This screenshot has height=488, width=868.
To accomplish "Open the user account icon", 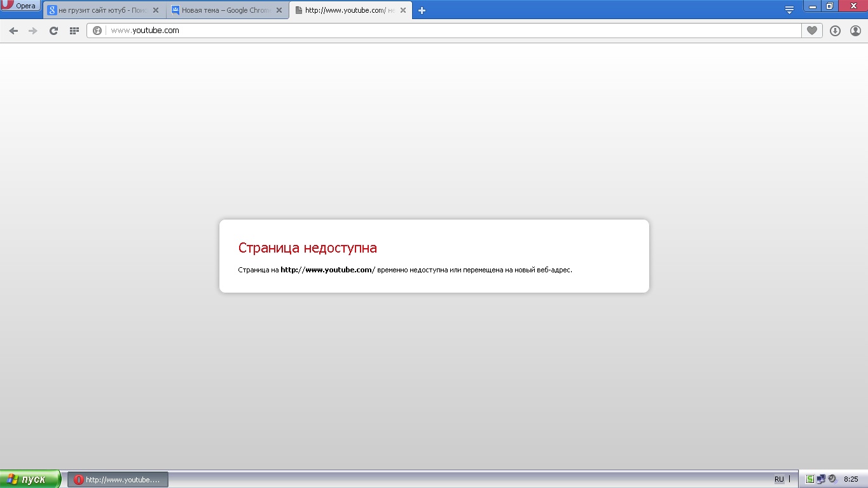I will tap(855, 31).
